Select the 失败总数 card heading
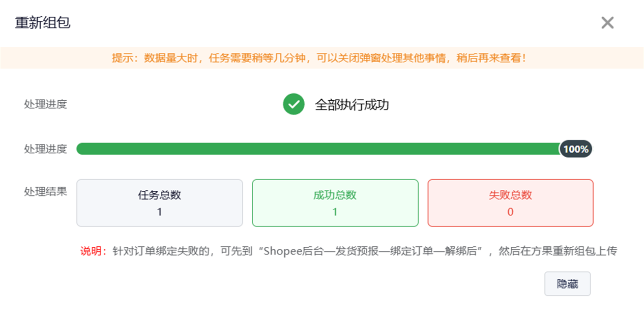The width and height of the screenshot is (644, 316). (510, 195)
